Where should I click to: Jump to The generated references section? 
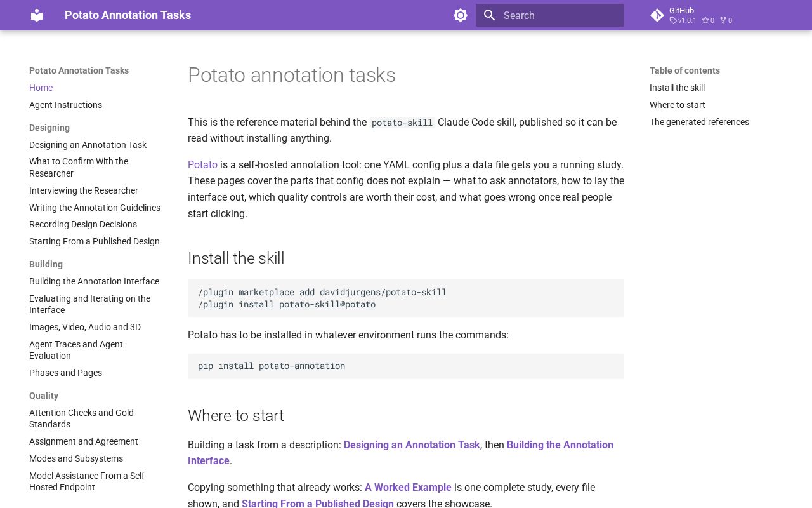[699, 122]
